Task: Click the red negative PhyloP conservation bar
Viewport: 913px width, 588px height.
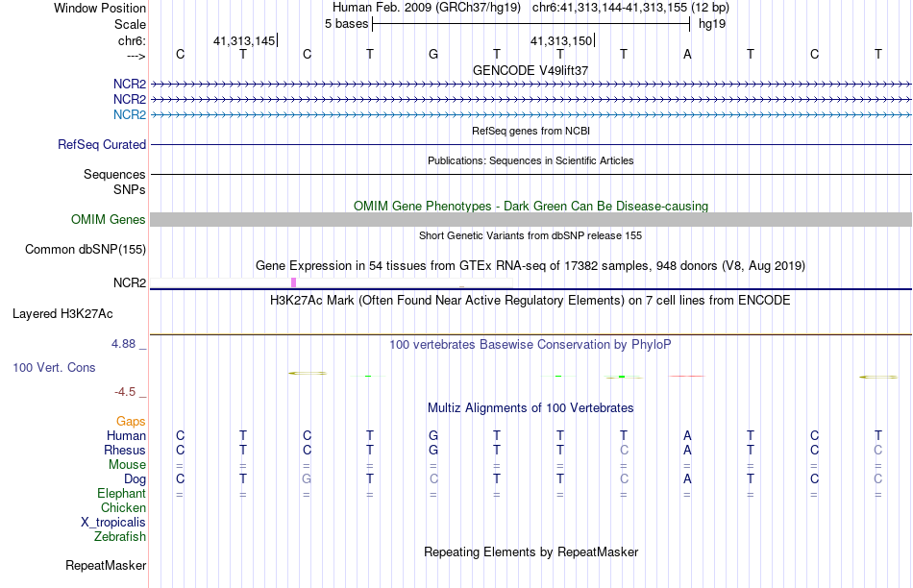Action: click(x=687, y=376)
